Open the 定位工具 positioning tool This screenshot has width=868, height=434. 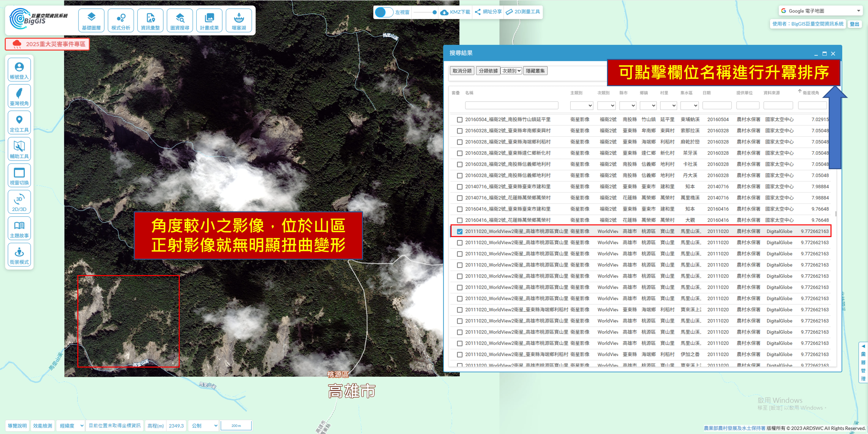19,123
